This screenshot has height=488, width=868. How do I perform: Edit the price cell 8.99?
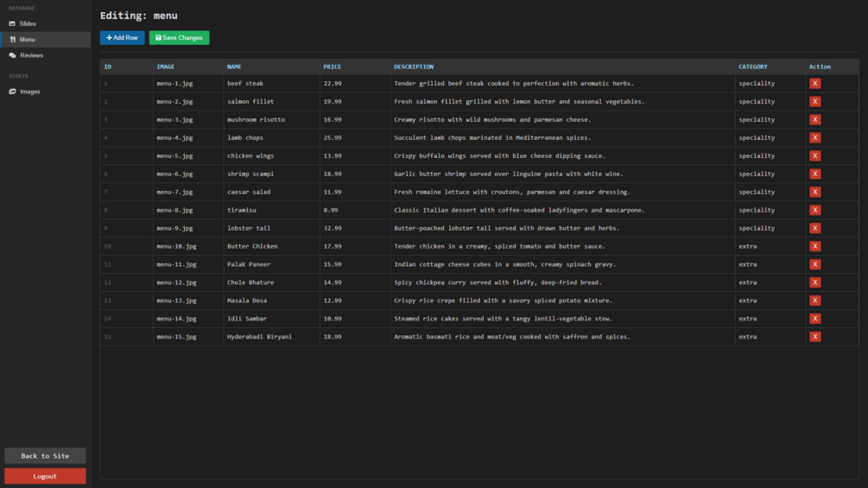pyautogui.click(x=355, y=210)
